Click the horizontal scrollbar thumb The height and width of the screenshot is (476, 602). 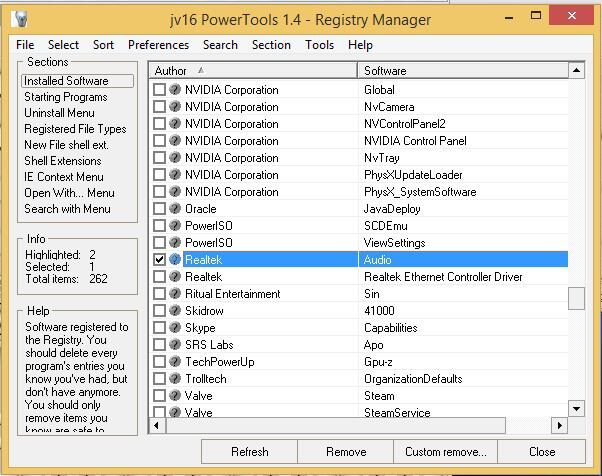(336, 425)
